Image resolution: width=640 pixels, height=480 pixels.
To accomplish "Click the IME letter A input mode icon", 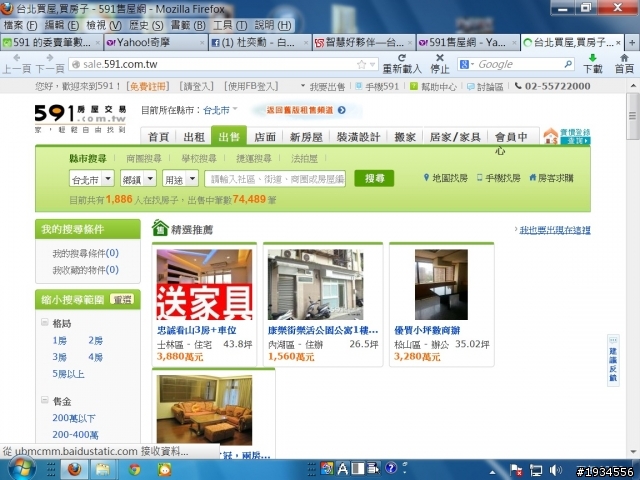I will click(343, 469).
